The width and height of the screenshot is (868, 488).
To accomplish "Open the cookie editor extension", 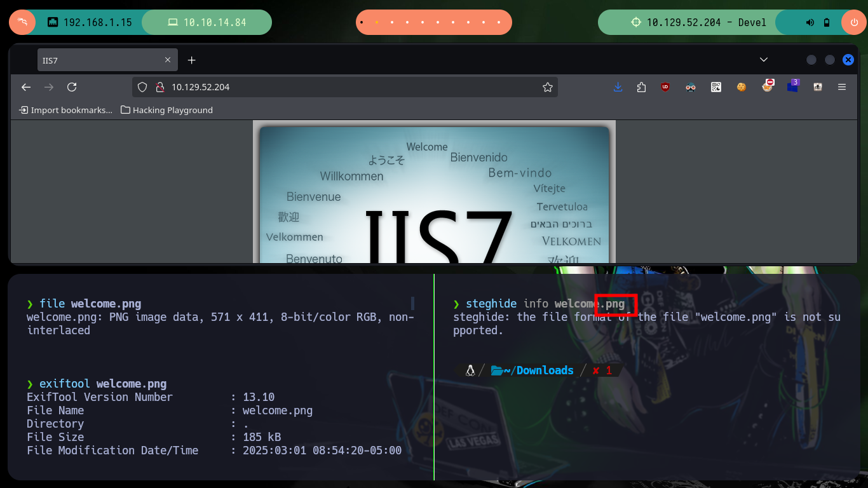I will click(741, 87).
